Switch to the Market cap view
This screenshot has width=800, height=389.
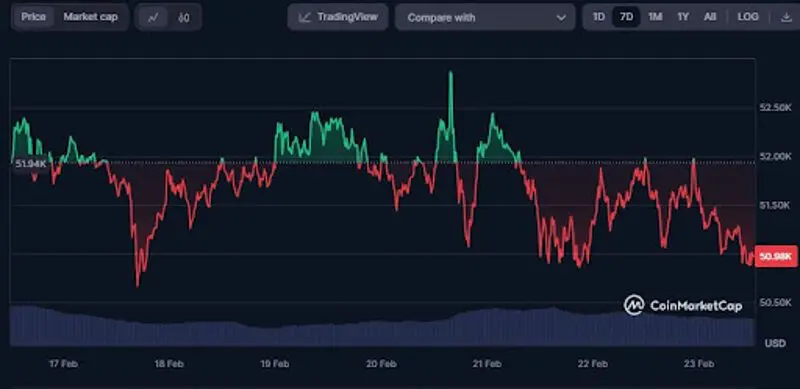90,17
